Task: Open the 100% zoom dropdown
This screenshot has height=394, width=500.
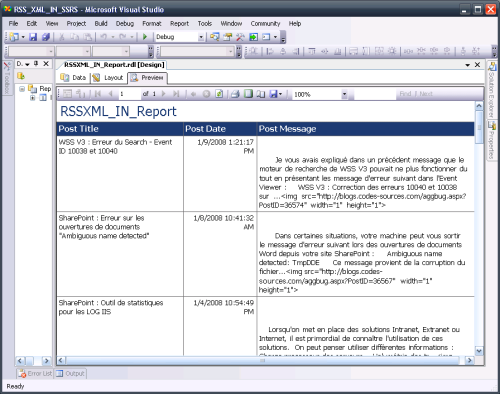Action: coord(344,94)
